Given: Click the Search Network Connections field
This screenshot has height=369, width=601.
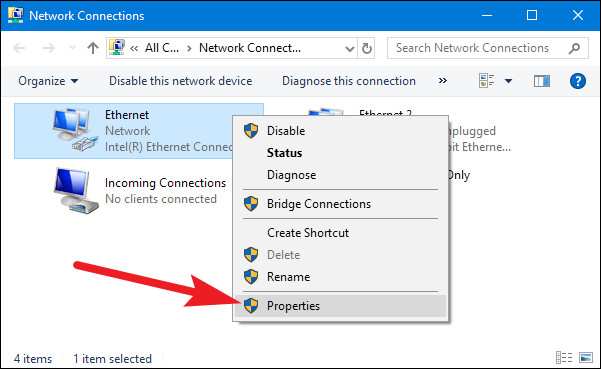Looking at the screenshot, I should coord(480,48).
